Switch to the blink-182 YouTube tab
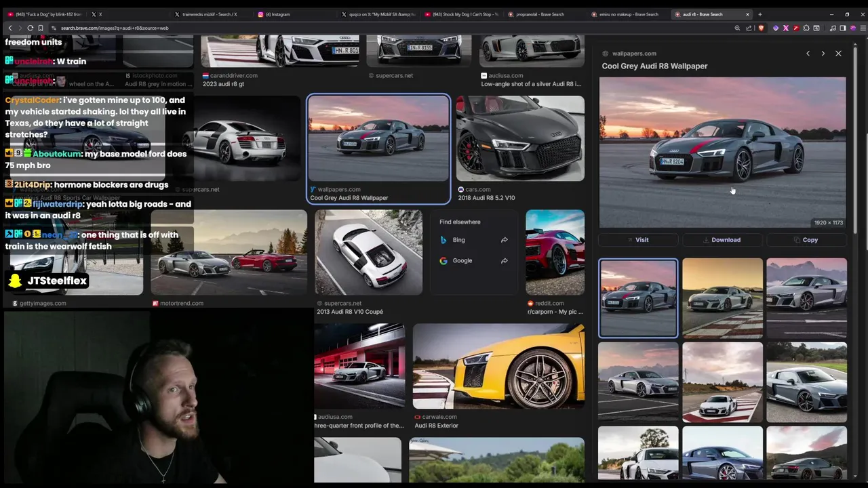 45,14
